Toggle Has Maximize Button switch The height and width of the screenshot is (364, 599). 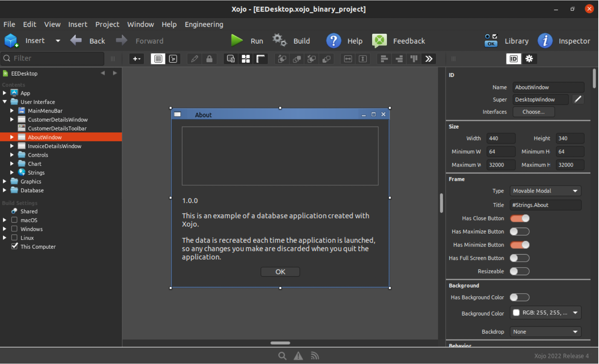pyautogui.click(x=520, y=232)
